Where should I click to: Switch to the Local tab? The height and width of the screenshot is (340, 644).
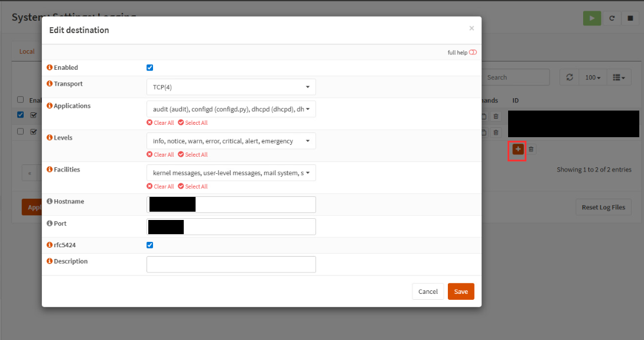click(x=27, y=51)
